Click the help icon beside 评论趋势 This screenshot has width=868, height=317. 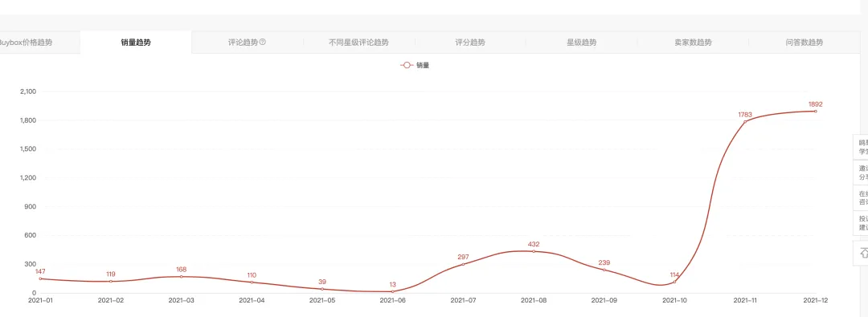[x=263, y=42]
